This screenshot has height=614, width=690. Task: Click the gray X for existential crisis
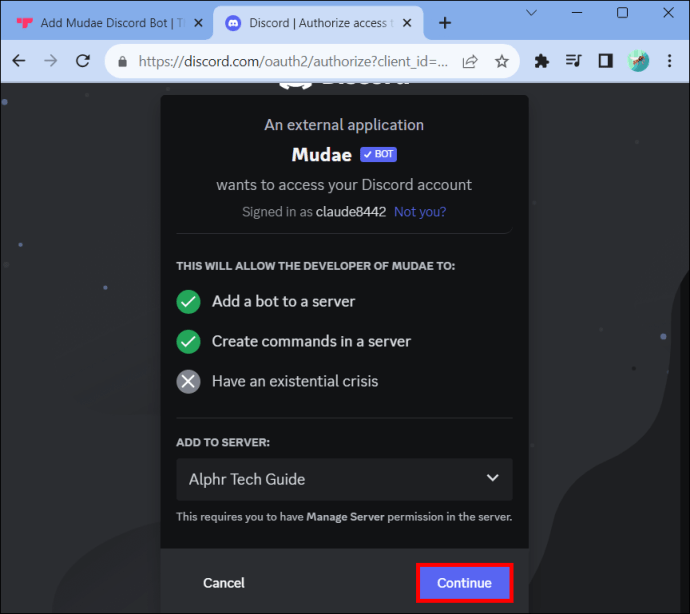(188, 381)
